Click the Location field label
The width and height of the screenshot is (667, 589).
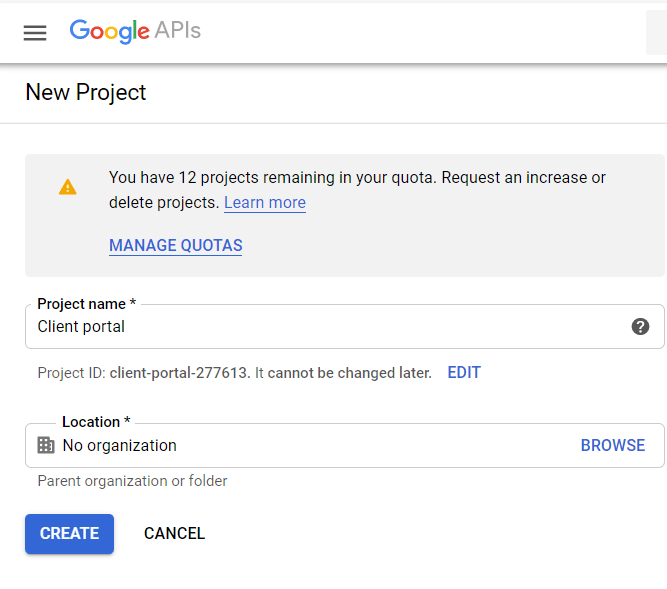[96, 422]
